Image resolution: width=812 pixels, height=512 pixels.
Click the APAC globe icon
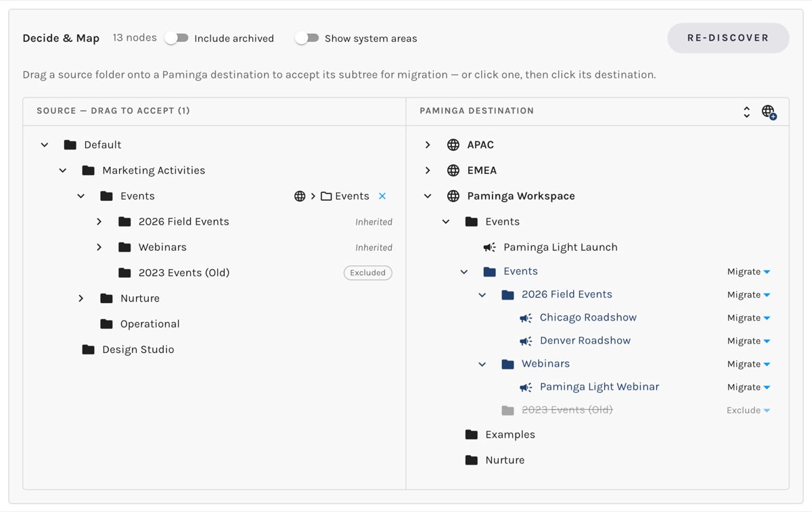pos(453,145)
